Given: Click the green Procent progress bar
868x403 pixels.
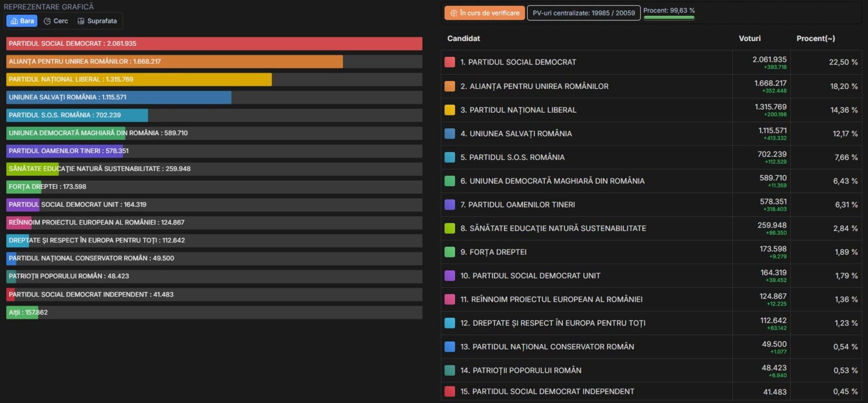Looking at the screenshot, I should (669, 18).
